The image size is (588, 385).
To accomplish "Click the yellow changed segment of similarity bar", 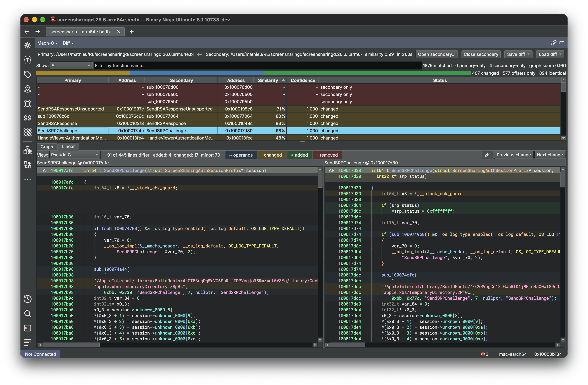I will pyautogui.click(x=83, y=73).
